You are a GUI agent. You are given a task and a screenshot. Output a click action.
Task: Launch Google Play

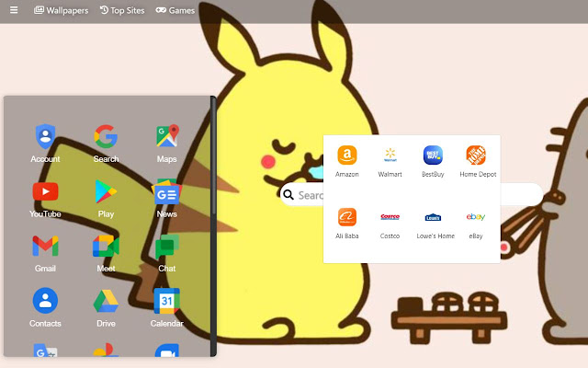point(106,199)
